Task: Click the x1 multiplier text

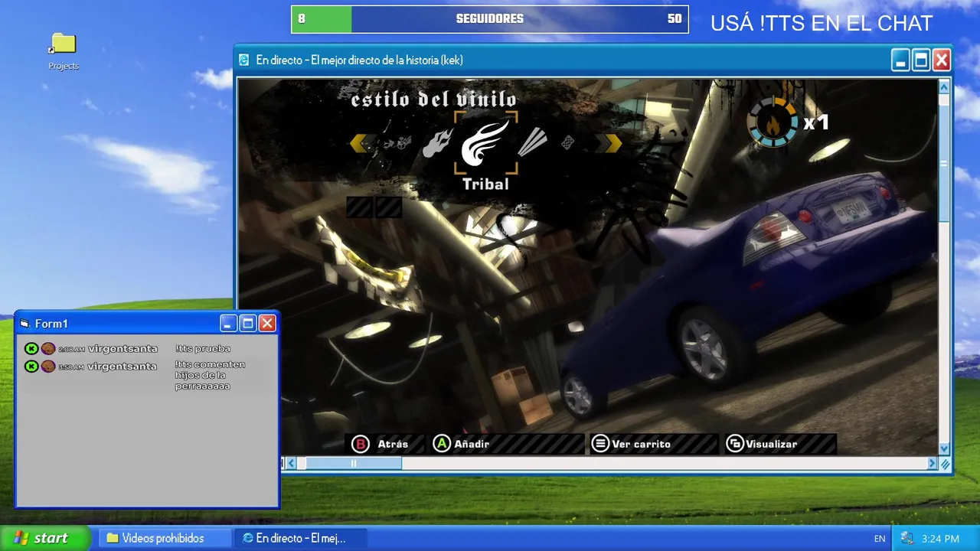Action: click(x=816, y=122)
